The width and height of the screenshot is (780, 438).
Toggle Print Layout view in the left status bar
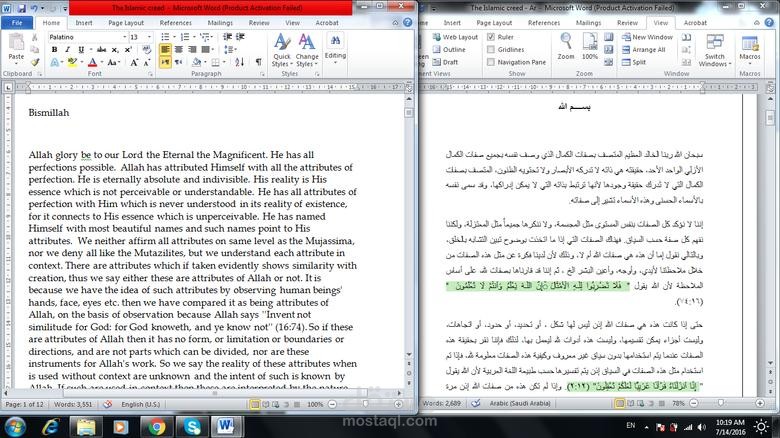tap(255, 404)
